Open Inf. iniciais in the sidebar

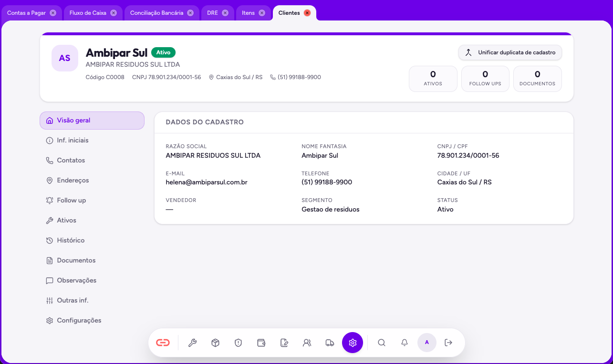click(92, 141)
